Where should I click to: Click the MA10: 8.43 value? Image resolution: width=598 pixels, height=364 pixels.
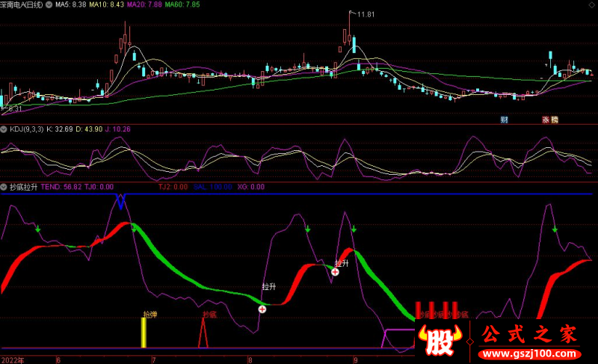click(106, 5)
